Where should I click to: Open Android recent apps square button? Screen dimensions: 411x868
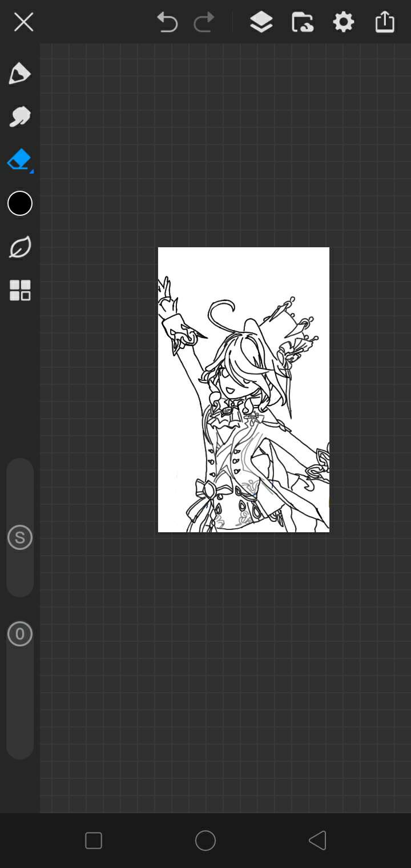94,841
